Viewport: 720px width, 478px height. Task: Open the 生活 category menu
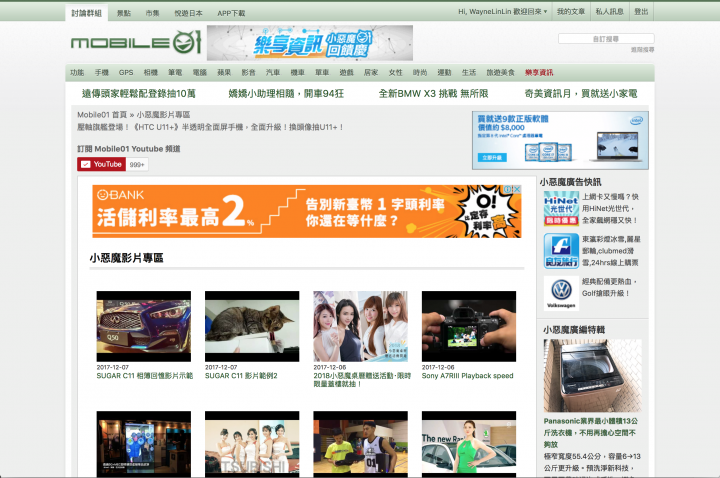(x=469, y=73)
